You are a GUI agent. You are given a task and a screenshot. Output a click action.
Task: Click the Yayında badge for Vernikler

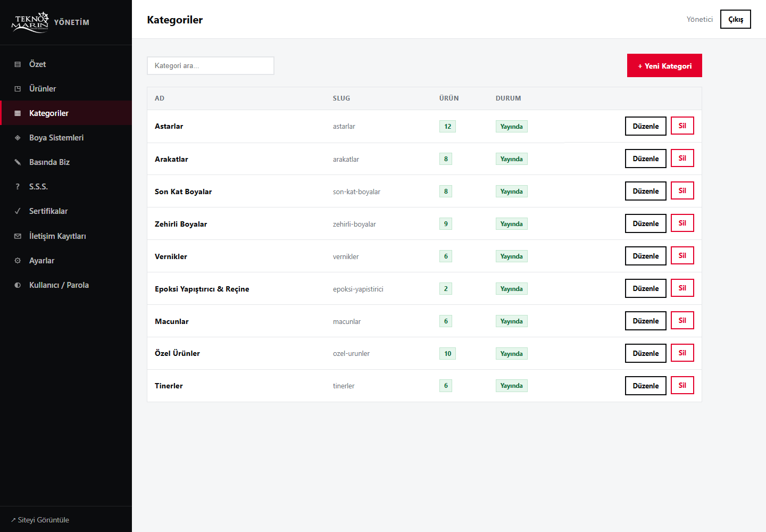(511, 256)
